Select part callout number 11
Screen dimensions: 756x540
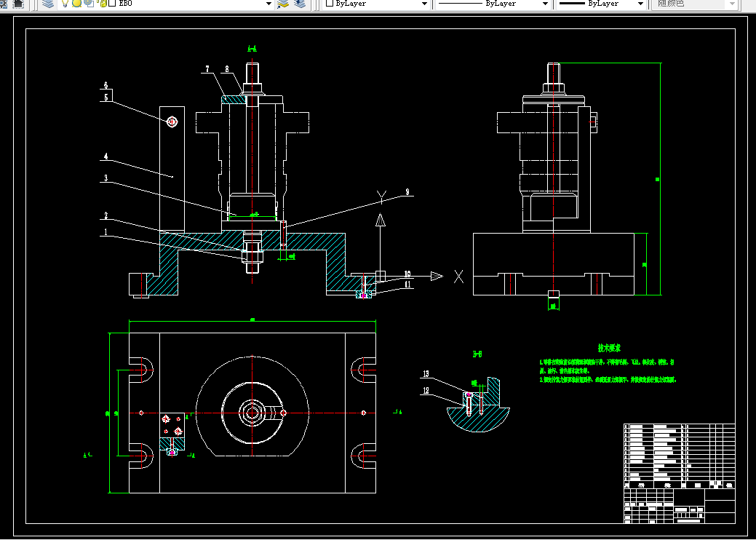[408, 285]
